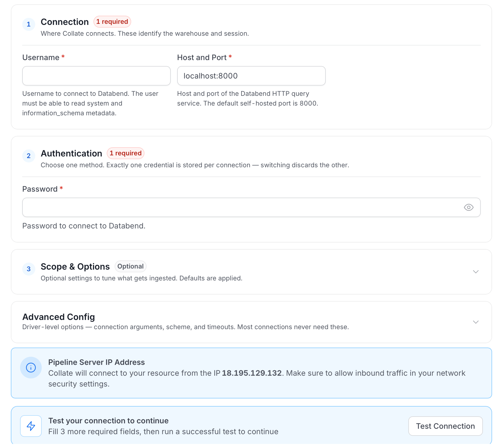The height and width of the screenshot is (445, 504).
Task: Click 'Optional settings to tune what gets ingested' text
Action: click(141, 278)
